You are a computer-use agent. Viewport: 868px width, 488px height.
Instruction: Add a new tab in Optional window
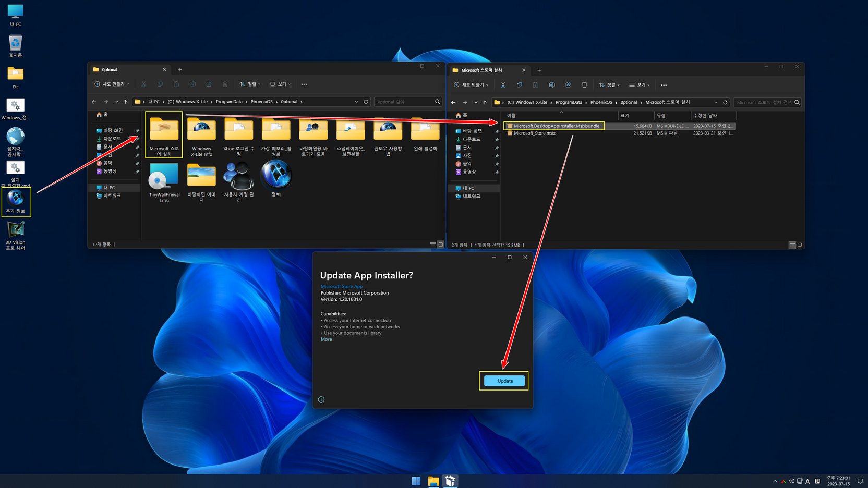(180, 69)
